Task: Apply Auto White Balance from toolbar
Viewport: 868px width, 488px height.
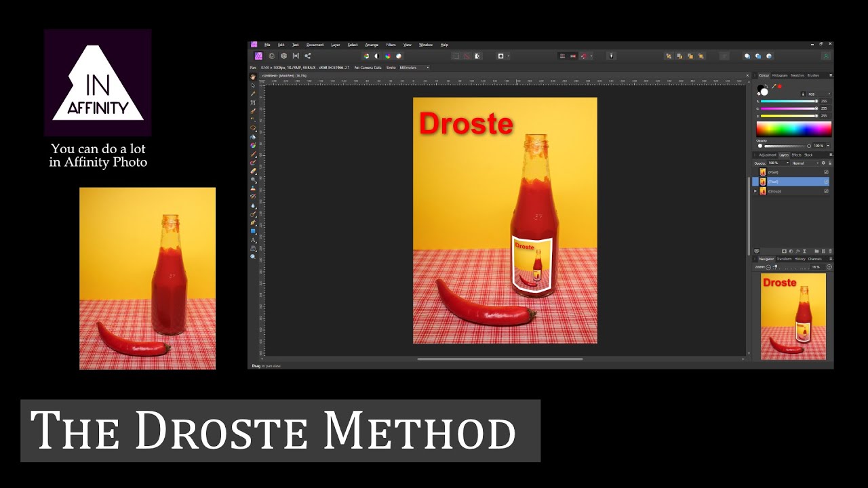Action: pyautogui.click(x=398, y=56)
